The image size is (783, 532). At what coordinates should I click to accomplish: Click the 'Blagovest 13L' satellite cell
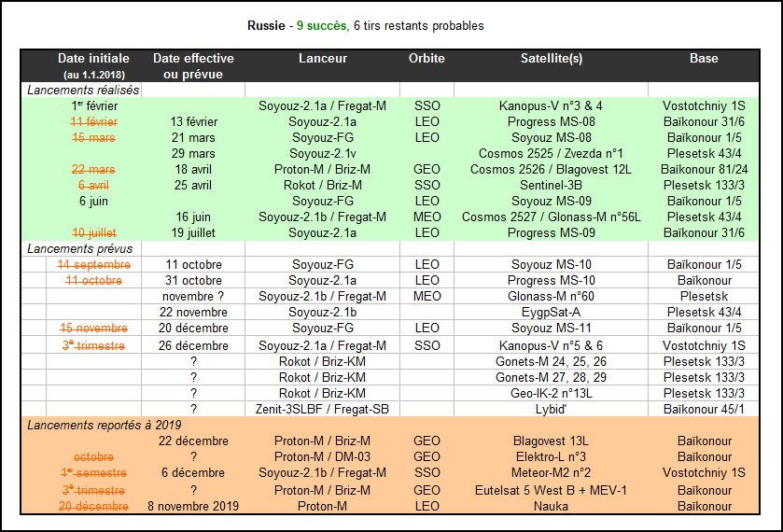click(x=552, y=441)
